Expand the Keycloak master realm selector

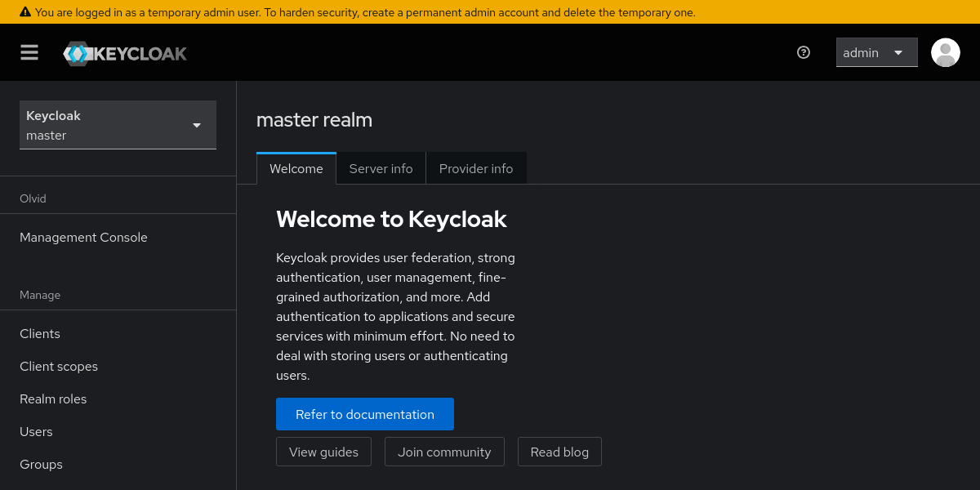pos(118,125)
